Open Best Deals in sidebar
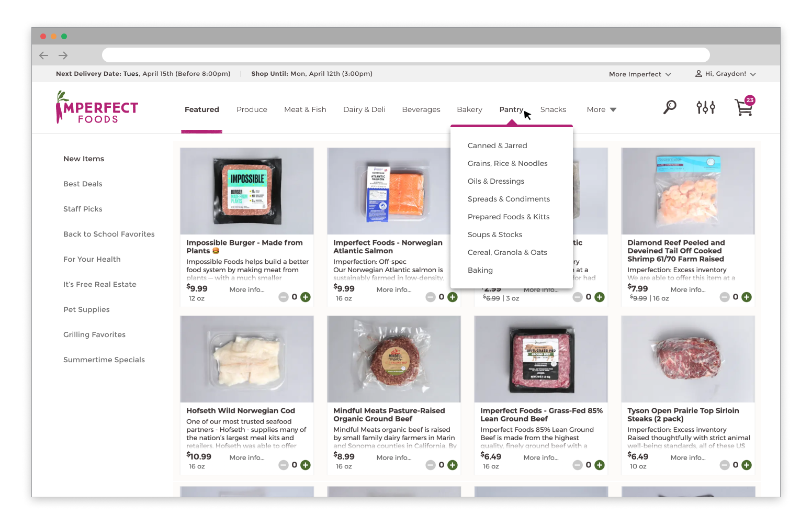Viewport: 812px width, 525px height. click(83, 184)
